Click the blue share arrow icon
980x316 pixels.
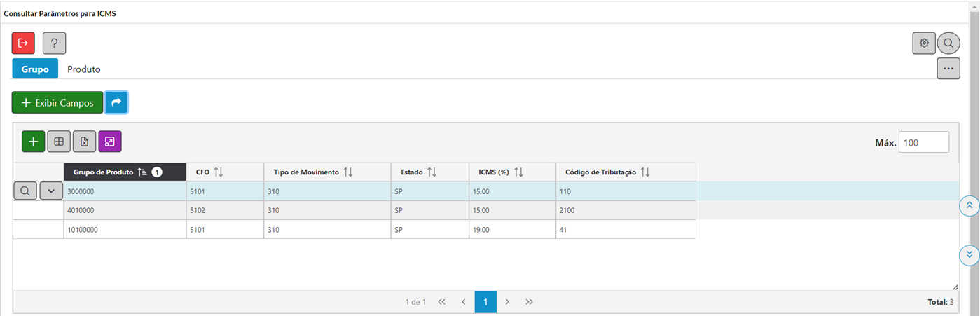[116, 102]
